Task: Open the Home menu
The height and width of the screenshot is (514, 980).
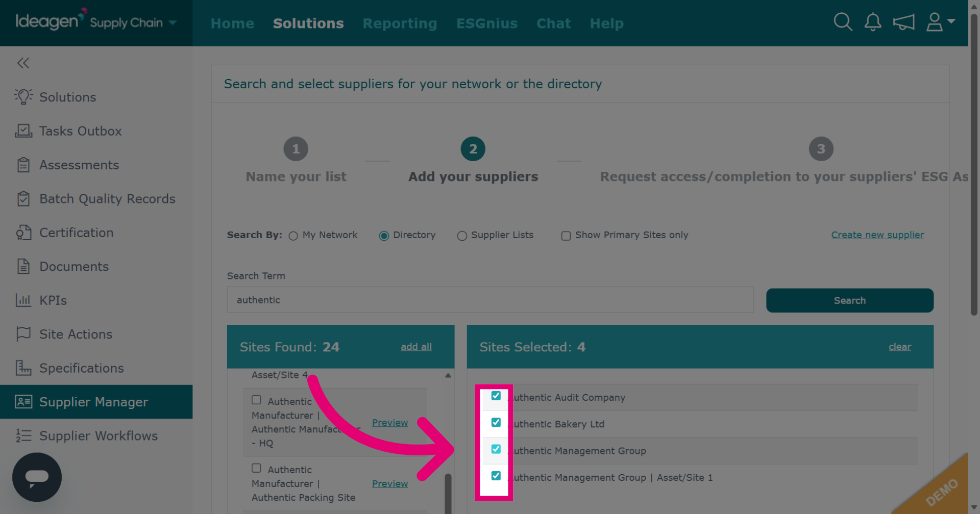Action: (232, 23)
